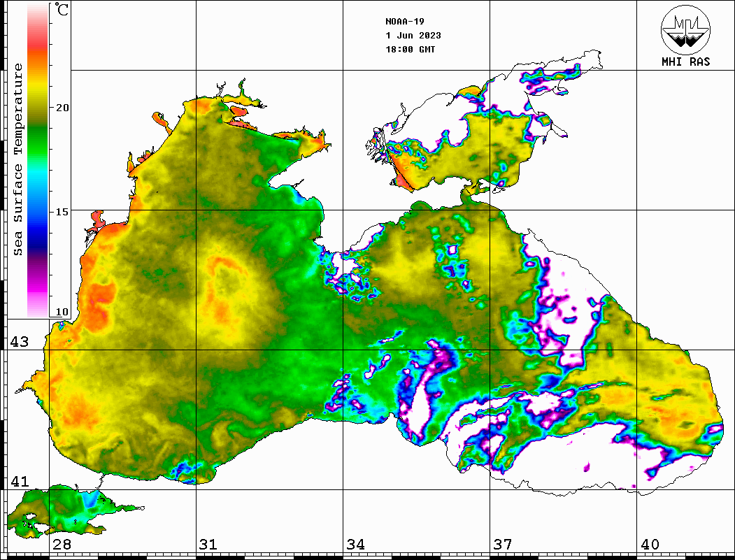Click latitude label 43
This screenshot has width=735, height=560.
point(20,342)
